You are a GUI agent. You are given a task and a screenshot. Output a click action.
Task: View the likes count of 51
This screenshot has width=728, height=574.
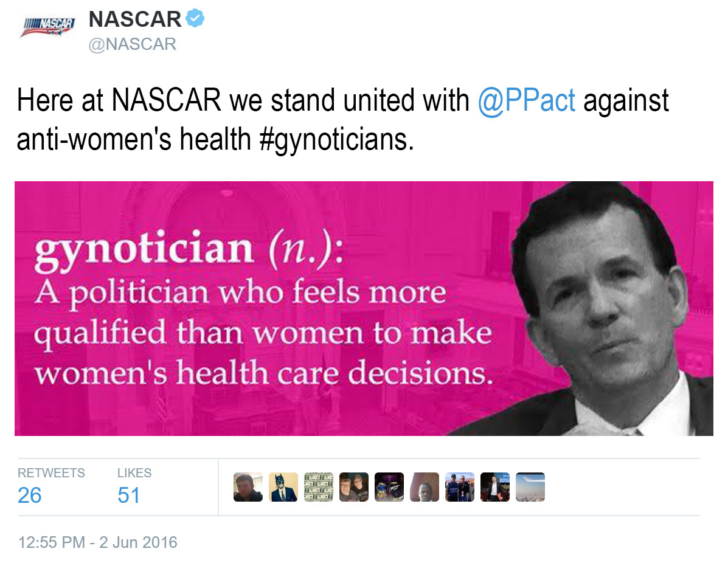click(x=128, y=496)
